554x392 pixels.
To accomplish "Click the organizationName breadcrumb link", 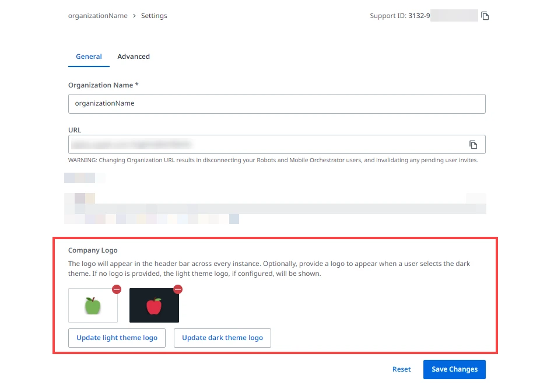I will click(98, 16).
